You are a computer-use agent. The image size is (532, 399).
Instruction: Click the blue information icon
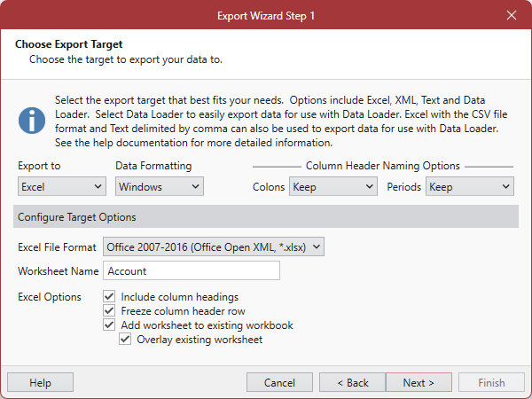(x=32, y=121)
